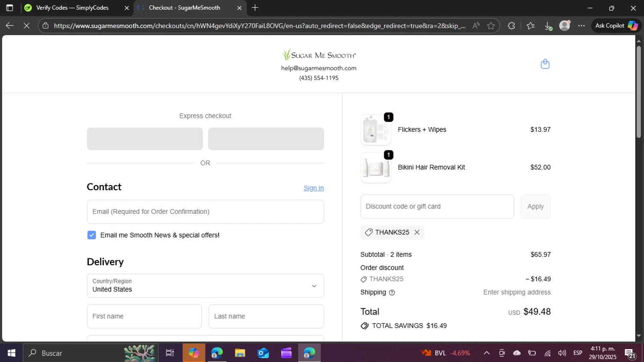Focus the Email contact input field
644x362 pixels.
point(205,212)
